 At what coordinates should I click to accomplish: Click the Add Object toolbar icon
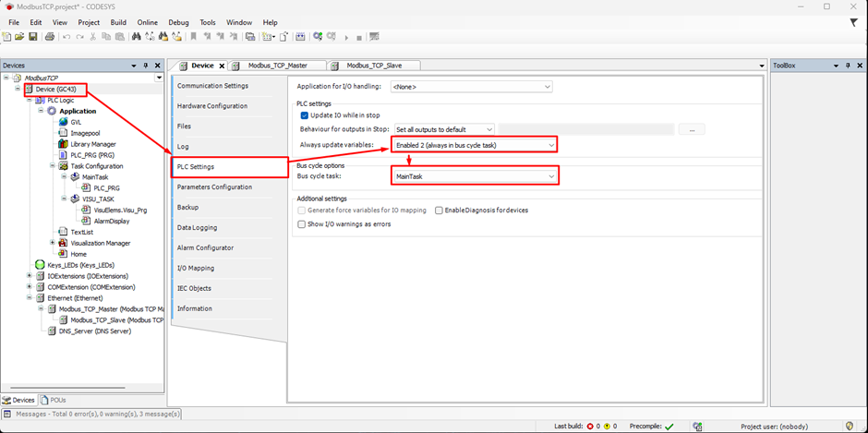[269, 37]
